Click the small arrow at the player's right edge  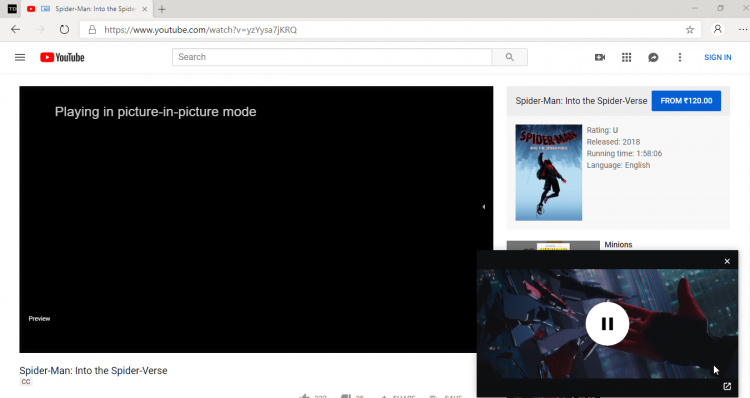pos(484,207)
